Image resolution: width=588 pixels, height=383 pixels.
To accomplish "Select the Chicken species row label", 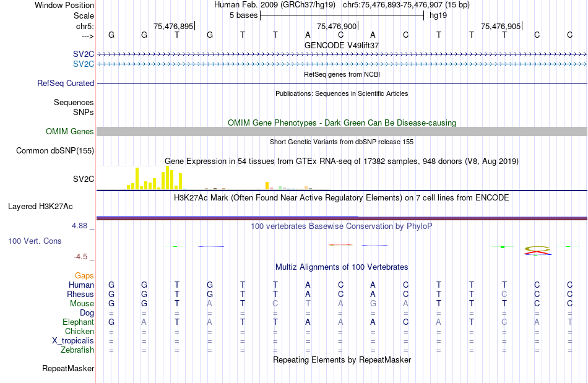I will pyautogui.click(x=79, y=331).
